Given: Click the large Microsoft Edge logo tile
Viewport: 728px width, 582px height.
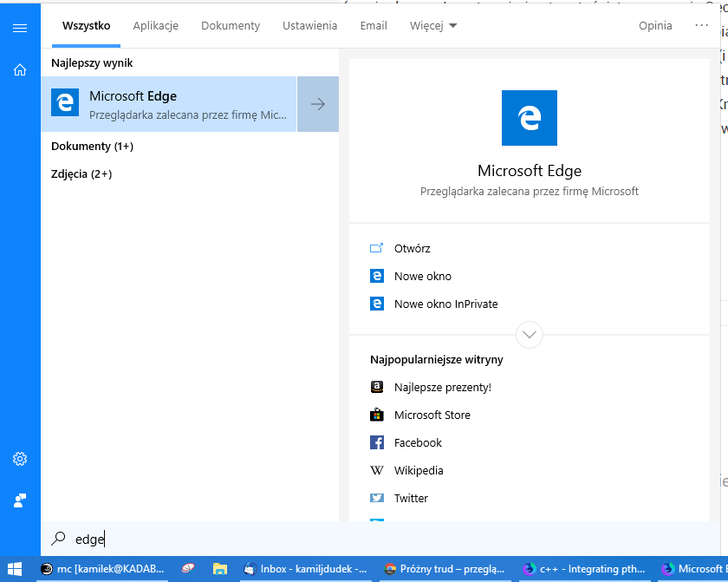Looking at the screenshot, I should (x=530, y=118).
